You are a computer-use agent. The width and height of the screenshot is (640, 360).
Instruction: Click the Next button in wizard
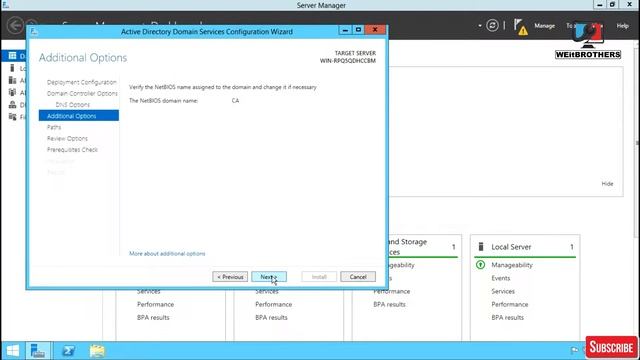[269, 277]
